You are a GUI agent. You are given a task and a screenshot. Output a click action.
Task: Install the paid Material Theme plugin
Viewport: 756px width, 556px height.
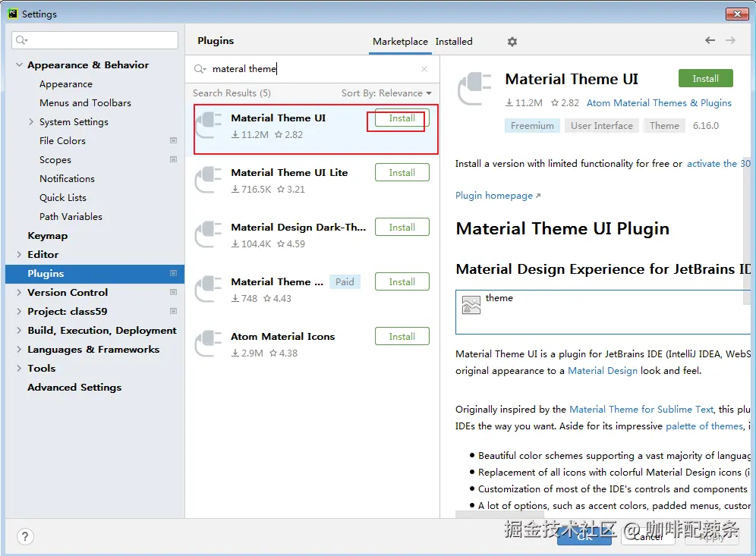coord(402,282)
